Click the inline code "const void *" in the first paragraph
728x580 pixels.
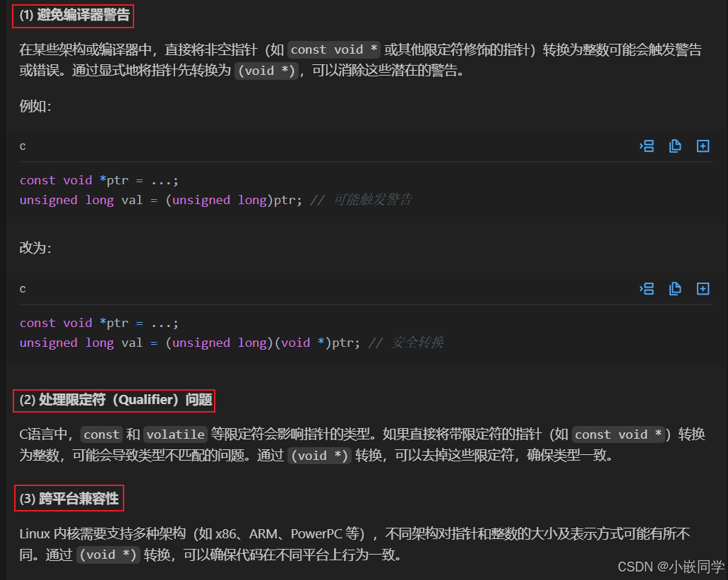click(x=333, y=49)
